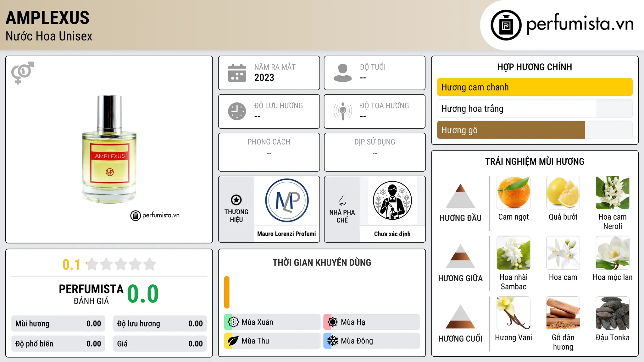Open the Quả bưởi grapefruit note image
This screenshot has width=644, height=362.
pos(563,193)
